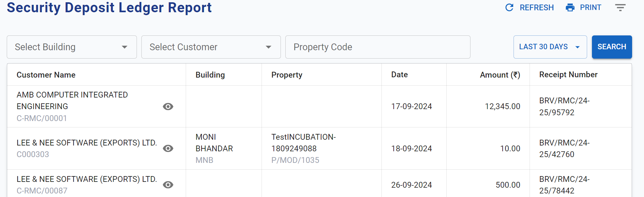This screenshot has height=197, width=644.
Task: View AMB Computer Integrated Engineering details eye
Action: pos(168,107)
